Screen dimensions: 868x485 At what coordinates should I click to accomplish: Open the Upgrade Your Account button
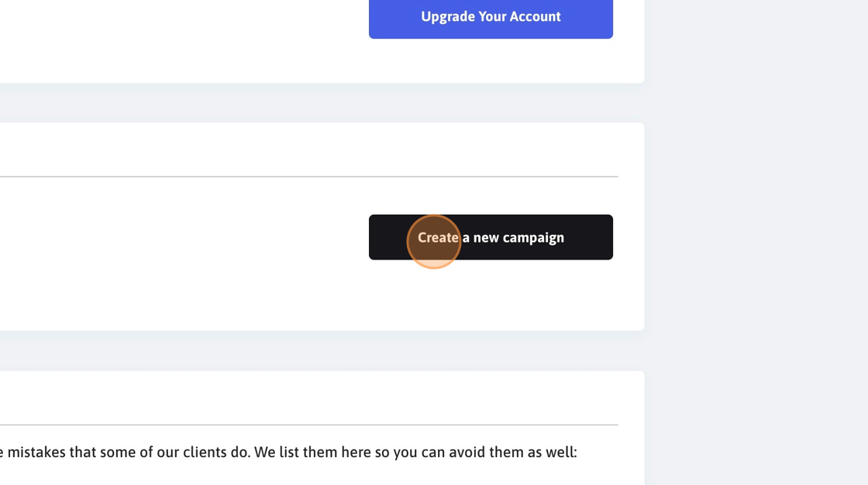(x=491, y=16)
